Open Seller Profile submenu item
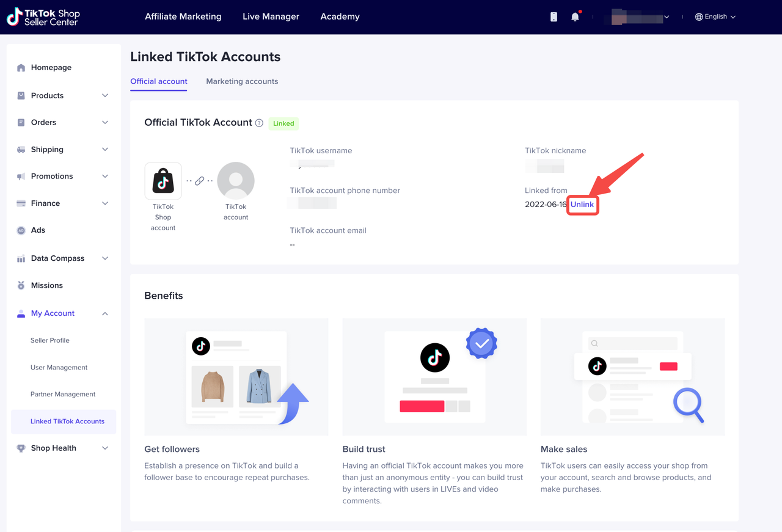Image resolution: width=782 pixels, height=532 pixels. pyautogui.click(x=50, y=340)
